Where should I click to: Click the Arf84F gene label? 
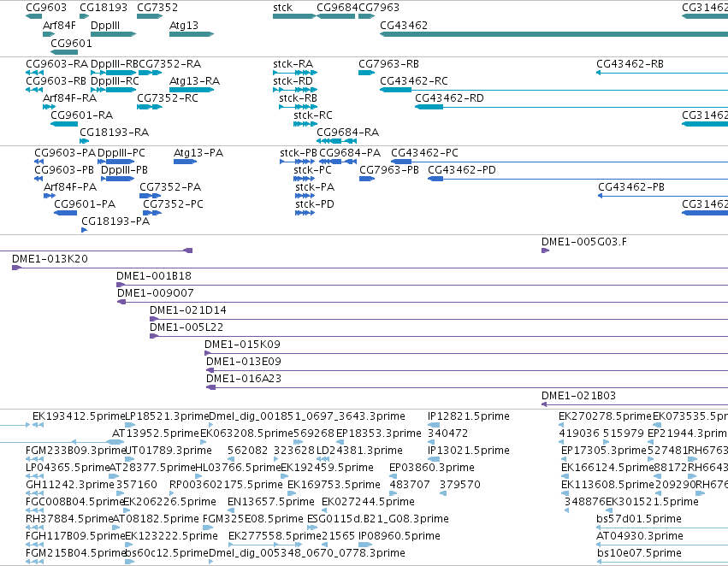pos(59,26)
